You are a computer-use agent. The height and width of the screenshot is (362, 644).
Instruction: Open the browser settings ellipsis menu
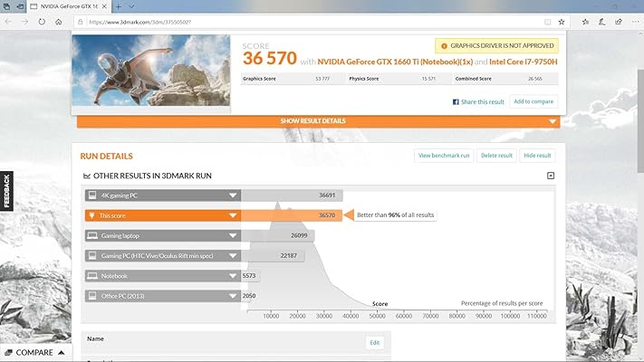(635, 22)
